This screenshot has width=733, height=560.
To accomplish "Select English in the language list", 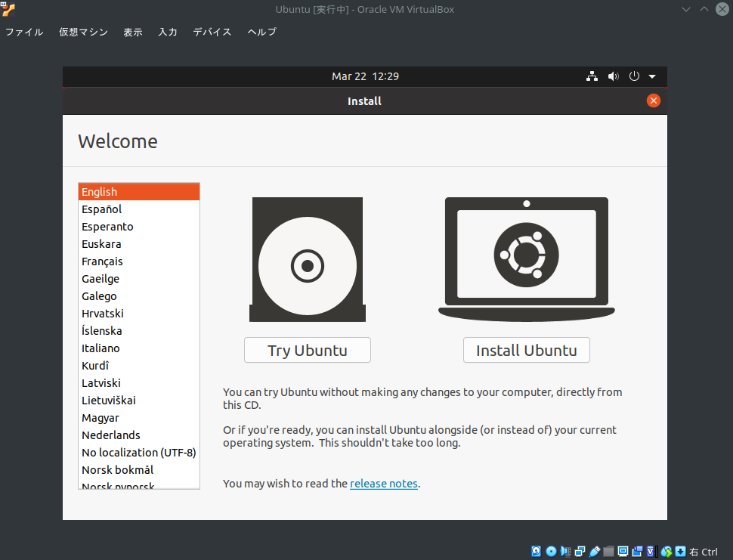I will 139,192.
